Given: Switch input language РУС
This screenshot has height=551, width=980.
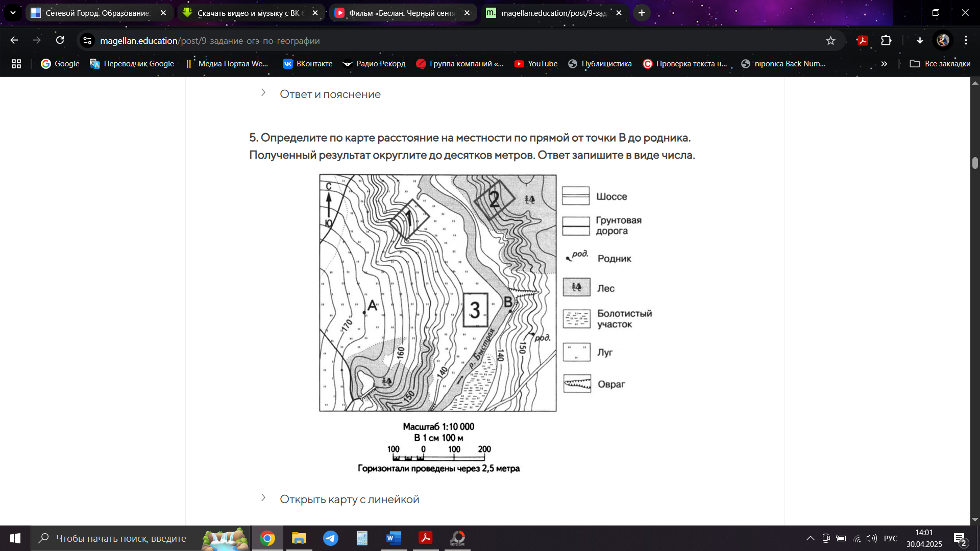Looking at the screenshot, I should coord(891,538).
